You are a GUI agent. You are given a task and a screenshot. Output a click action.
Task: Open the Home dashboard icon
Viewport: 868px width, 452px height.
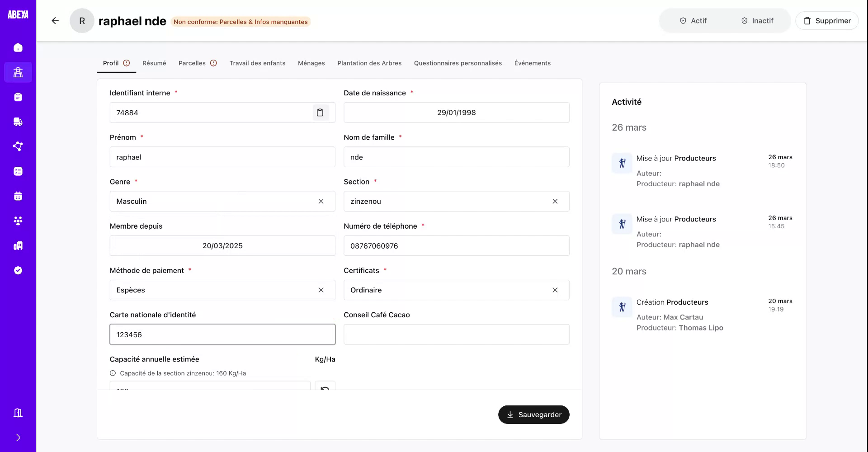[x=18, y=47]
